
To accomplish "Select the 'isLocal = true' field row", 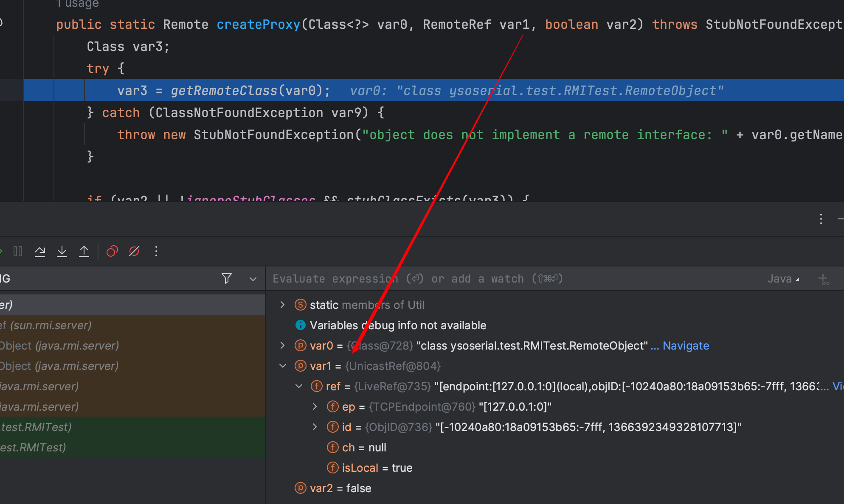I will coord(554,468).
